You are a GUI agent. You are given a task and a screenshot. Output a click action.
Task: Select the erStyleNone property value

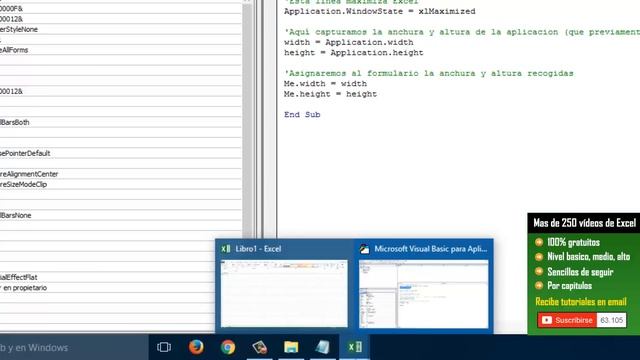coord(19,29)
